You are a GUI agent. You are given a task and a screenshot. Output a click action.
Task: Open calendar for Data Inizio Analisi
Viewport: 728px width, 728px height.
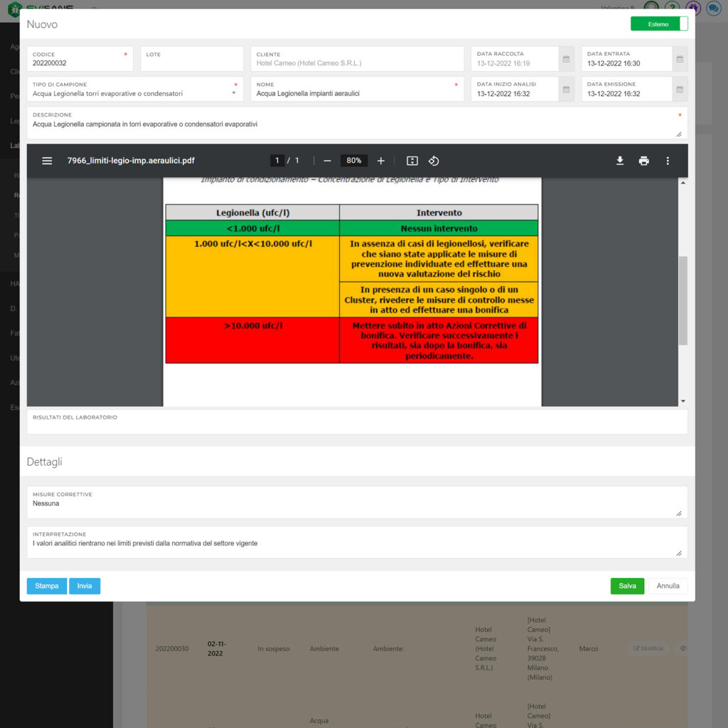(x=567, y=89)
